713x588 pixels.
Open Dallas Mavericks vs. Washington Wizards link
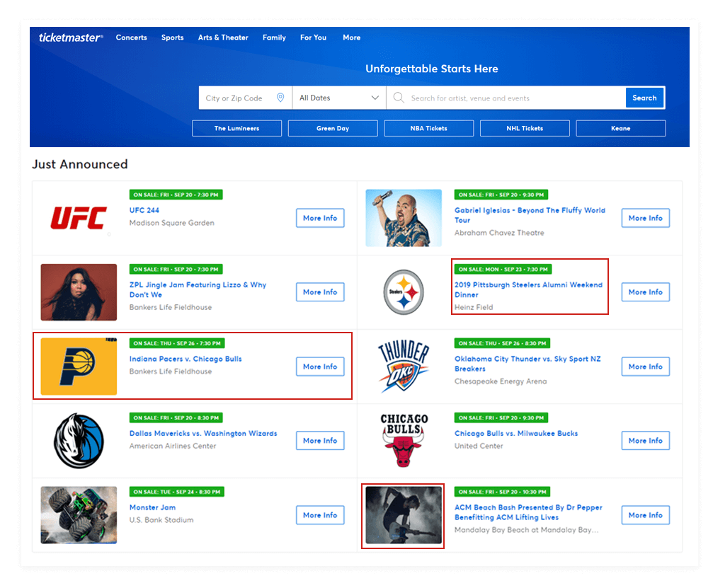click(x=203, y=434)
